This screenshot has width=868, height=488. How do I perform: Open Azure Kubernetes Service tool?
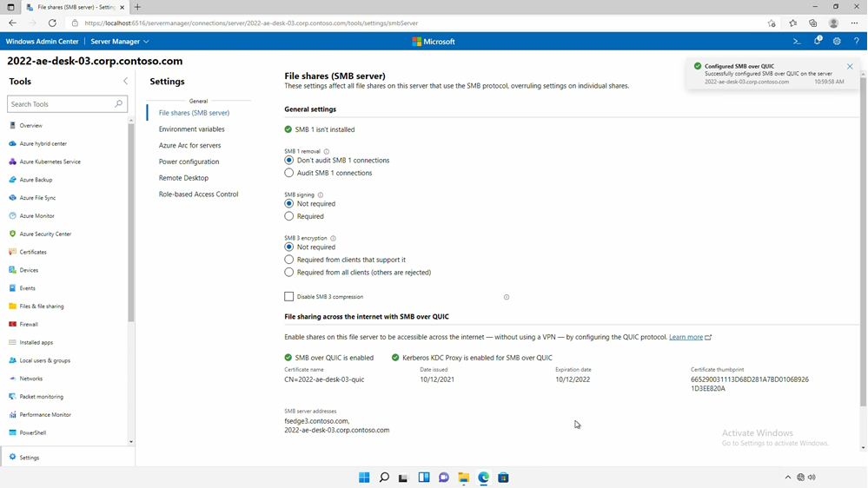(50, 162)
